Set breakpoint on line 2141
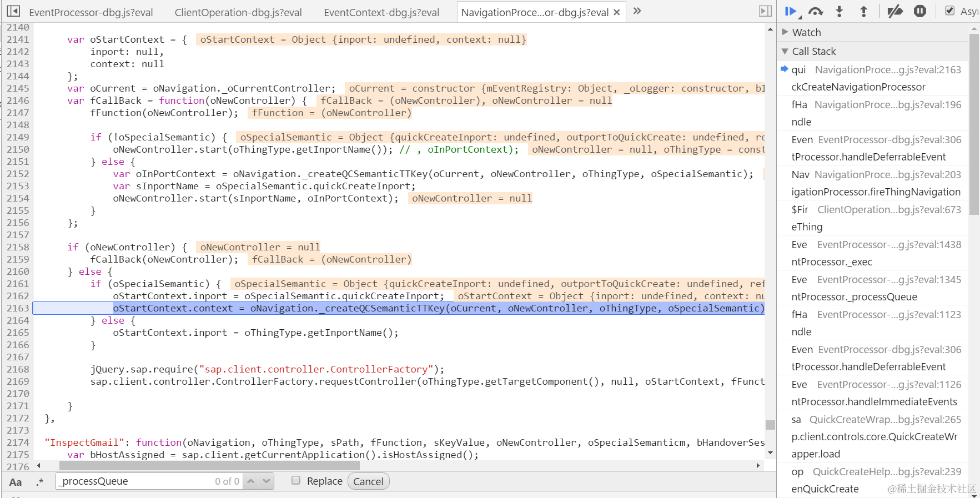This screenshot has height=498, width=980. 18,39
